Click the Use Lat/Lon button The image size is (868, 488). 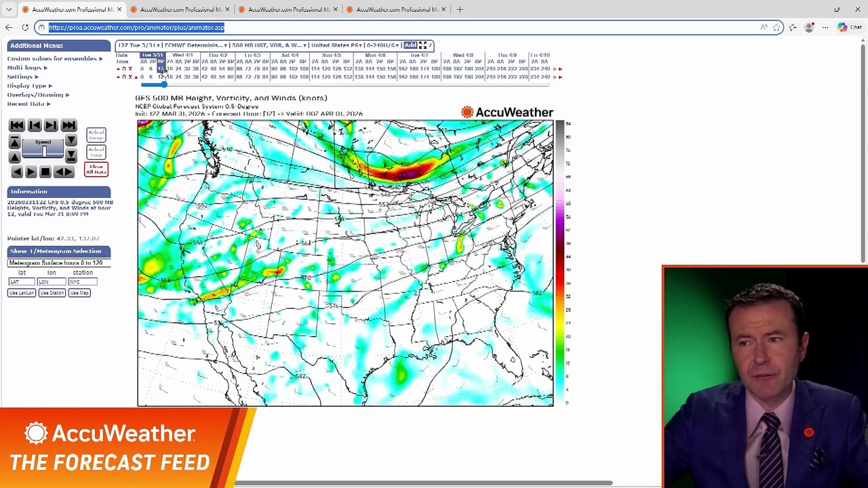(x=22, y=293)
